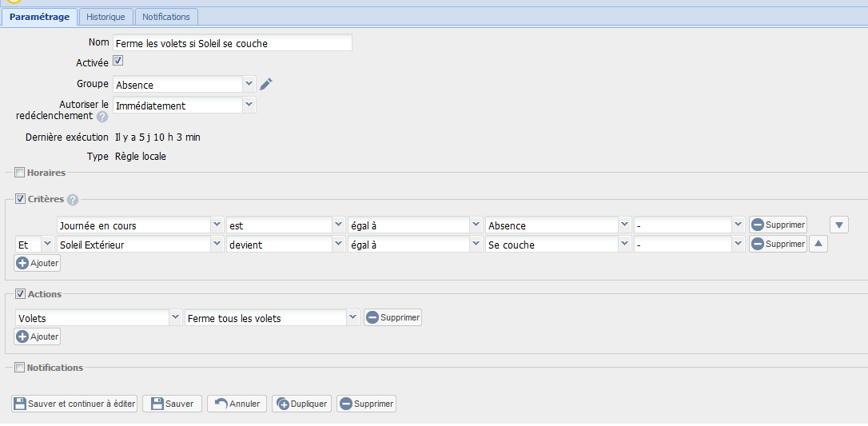Toggle the Notifications section checkbox

click(19, 368)
